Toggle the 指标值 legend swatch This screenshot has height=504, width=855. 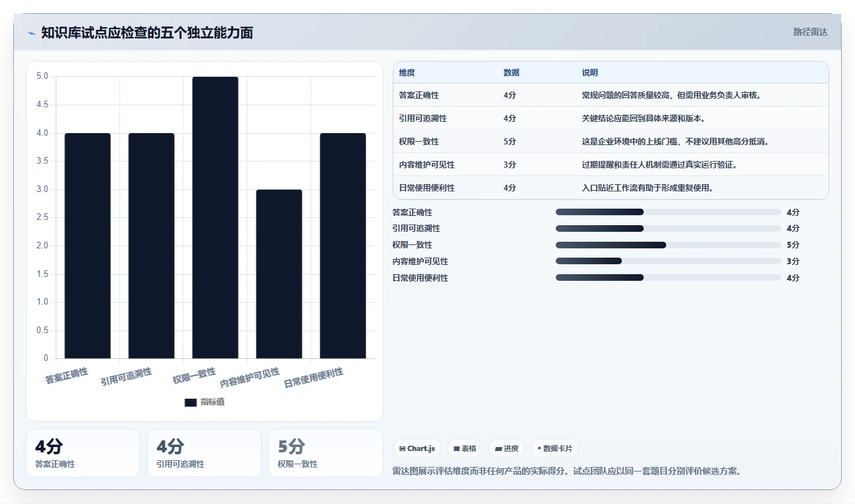point(191,402)
